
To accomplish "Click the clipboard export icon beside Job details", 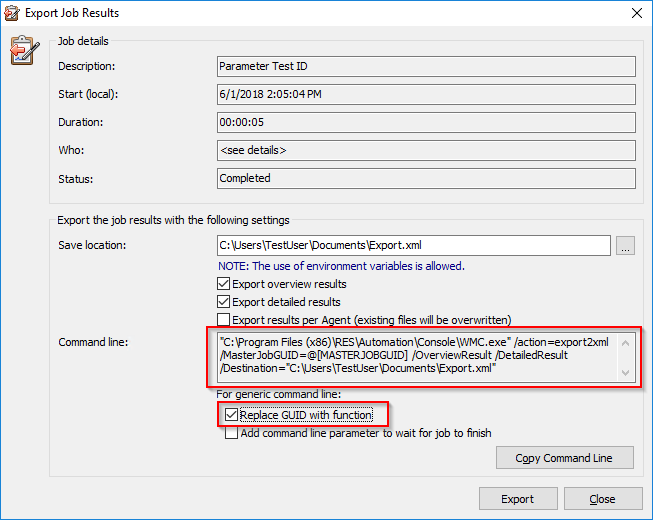I will pos(25,50).
